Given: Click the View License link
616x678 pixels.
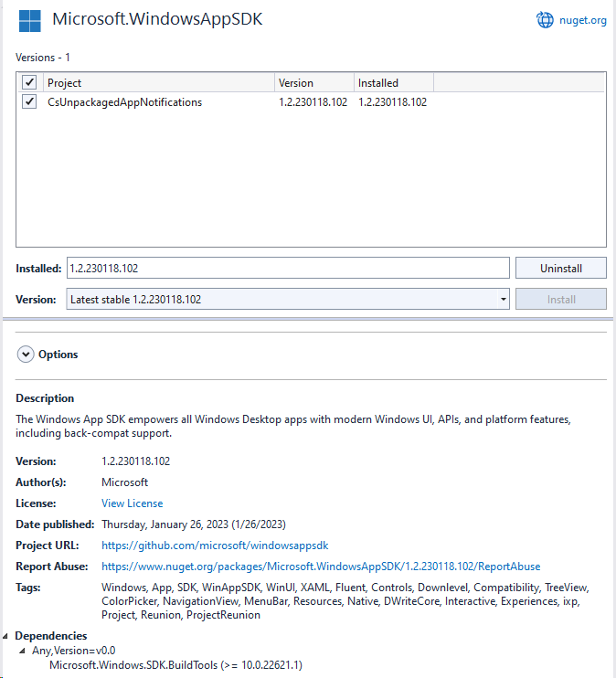Looking at the screenshot, I should pos(132,503).
